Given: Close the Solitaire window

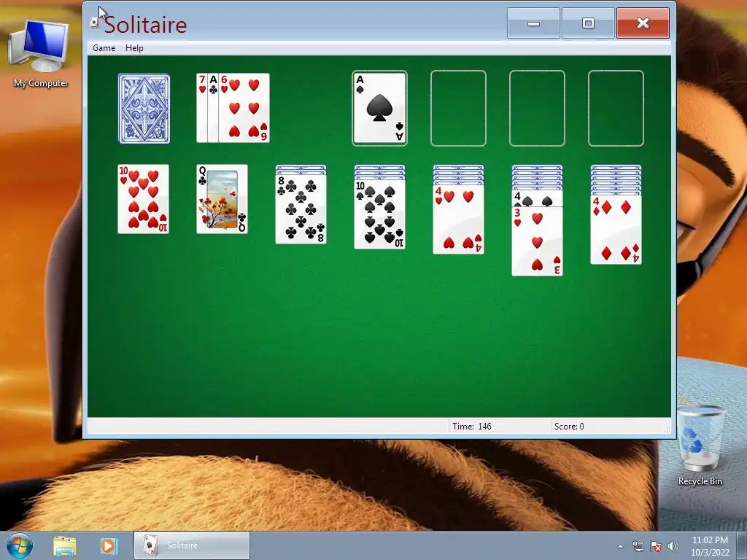Looking at the screenshot, I should [643, 23].
